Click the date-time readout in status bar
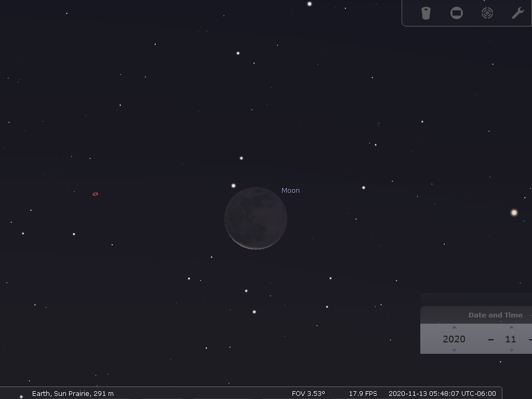Image resolution: width=532 pixels, height=399 pixels. (442, 393)
